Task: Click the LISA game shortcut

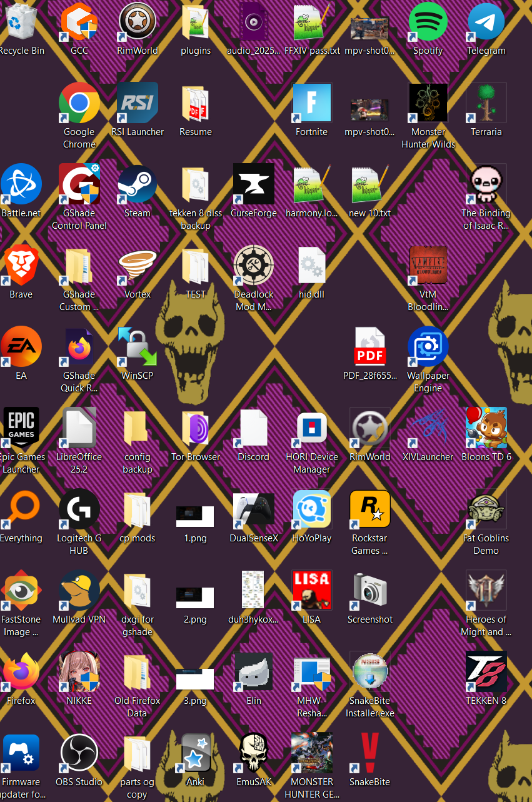Action: coord(312,591)
